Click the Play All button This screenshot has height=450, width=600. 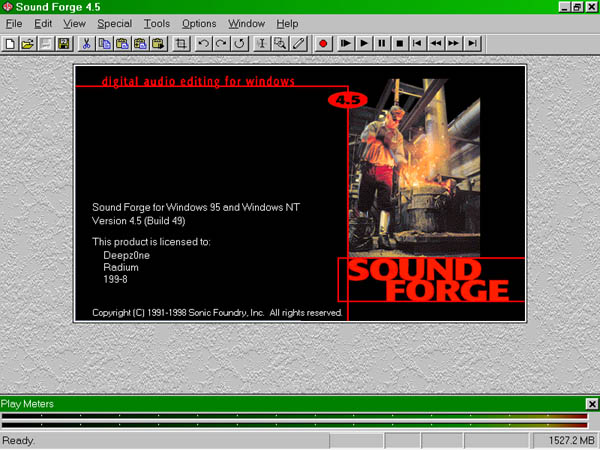pos(346,44)
